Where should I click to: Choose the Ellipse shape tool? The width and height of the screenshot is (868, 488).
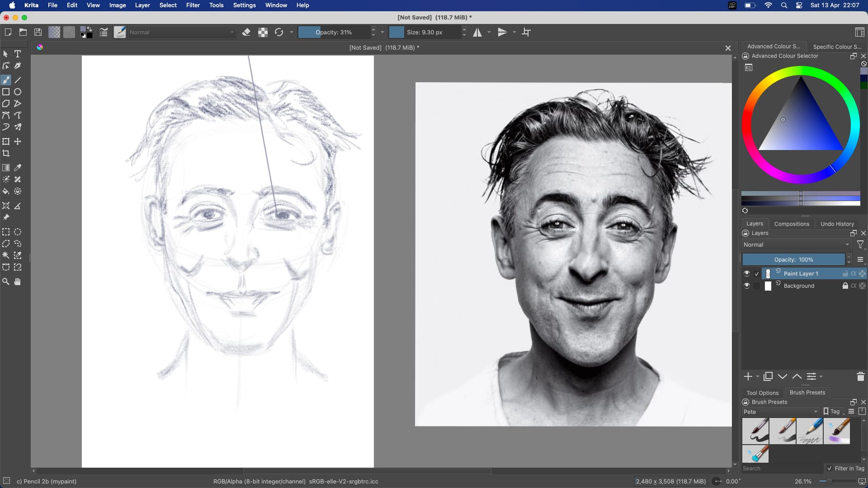point(18,92)
